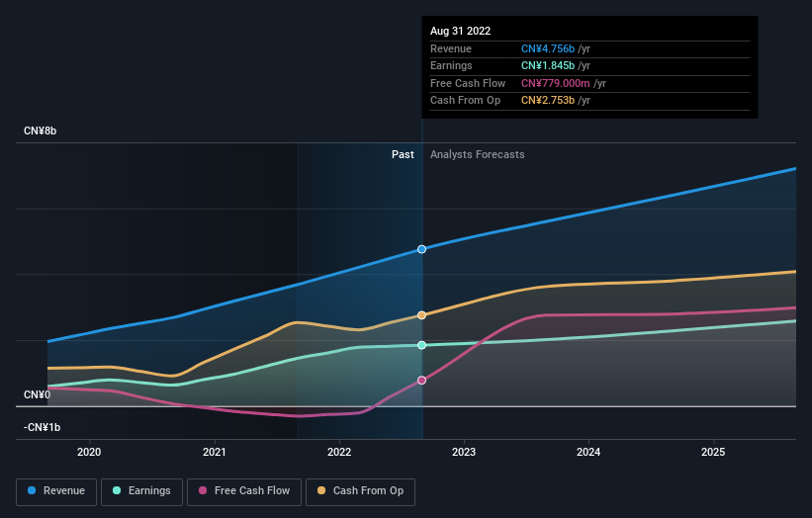This screenshot has width=812, height=518.
Task: Click the Analysts Forecasts label
Action: tap(477, 154)
